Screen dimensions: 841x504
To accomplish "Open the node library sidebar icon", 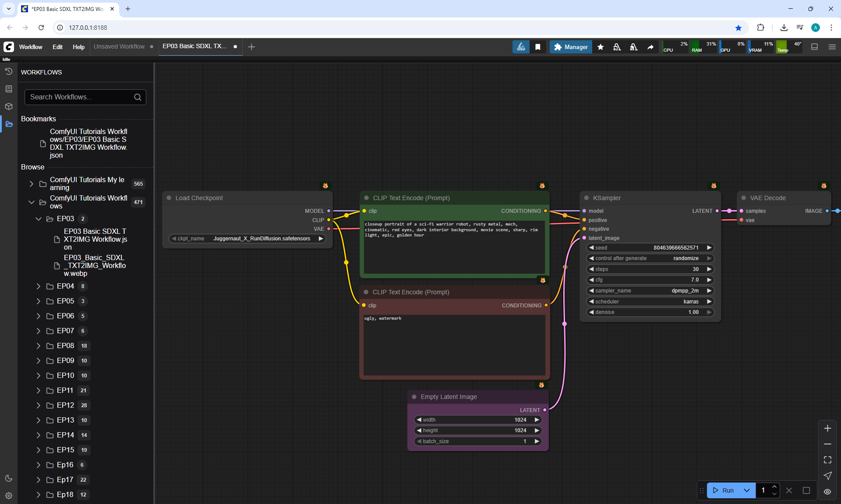I will [x=8, y=89].
